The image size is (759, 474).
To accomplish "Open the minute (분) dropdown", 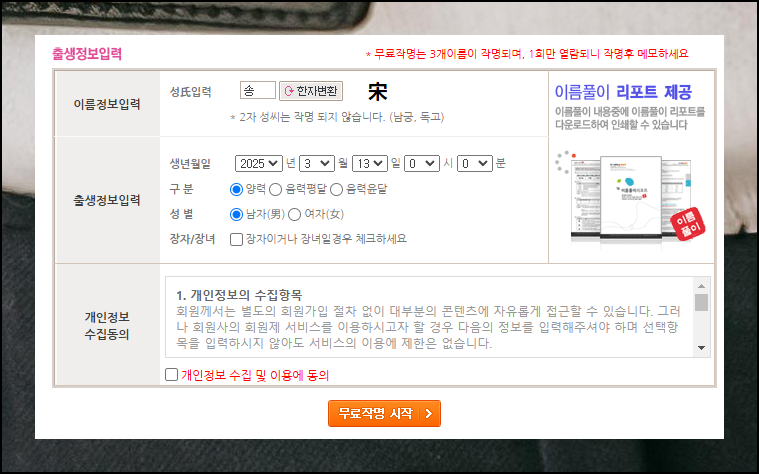I will pyautogui.click(x=475, y=163).
